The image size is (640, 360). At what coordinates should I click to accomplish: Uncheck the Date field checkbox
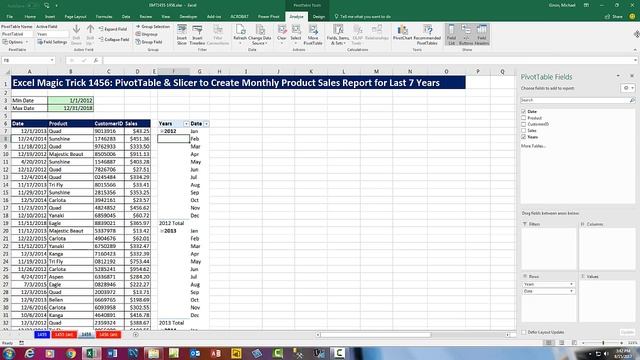pos(524,111)
